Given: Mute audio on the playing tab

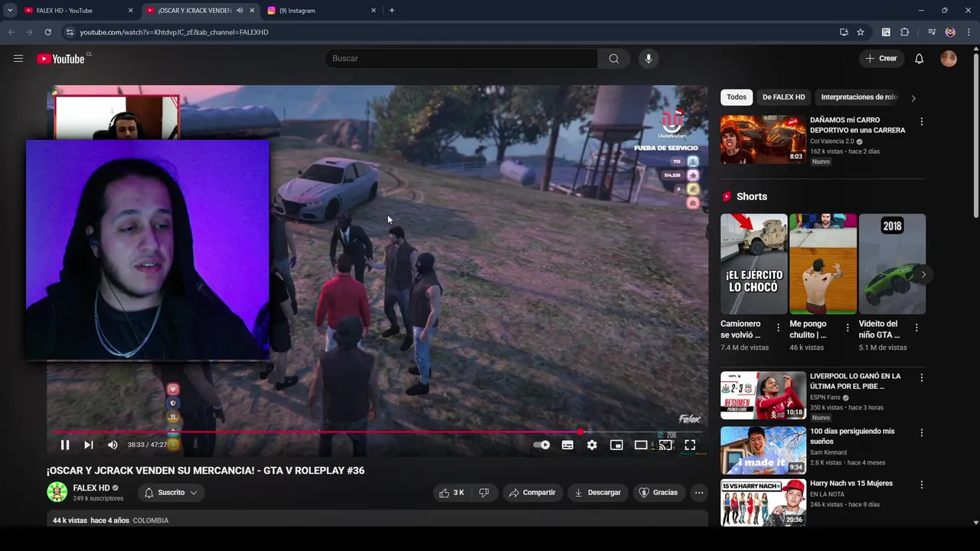Looking at the screenshot, I should [239, 11].
